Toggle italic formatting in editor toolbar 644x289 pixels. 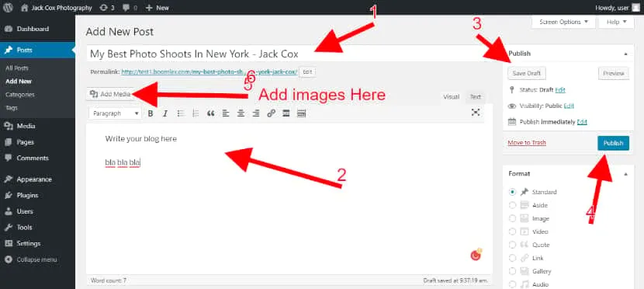point(165,113)
